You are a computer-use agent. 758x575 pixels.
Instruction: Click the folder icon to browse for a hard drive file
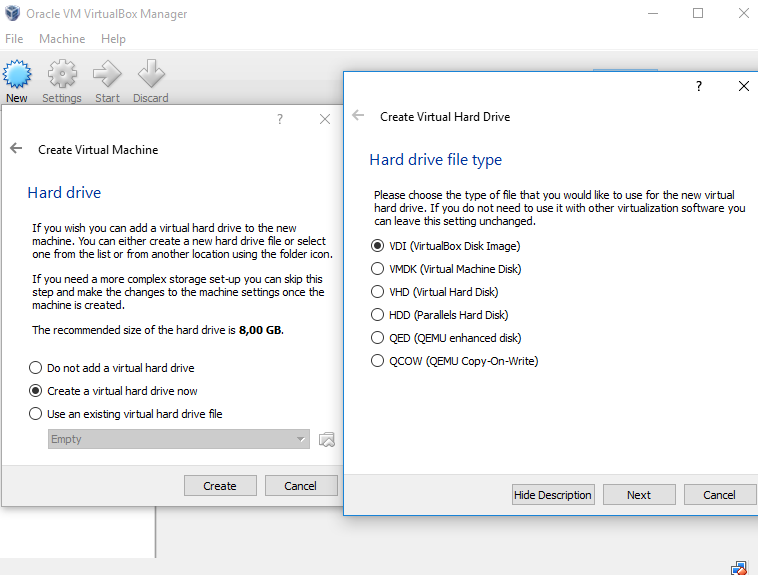(327, 439)
